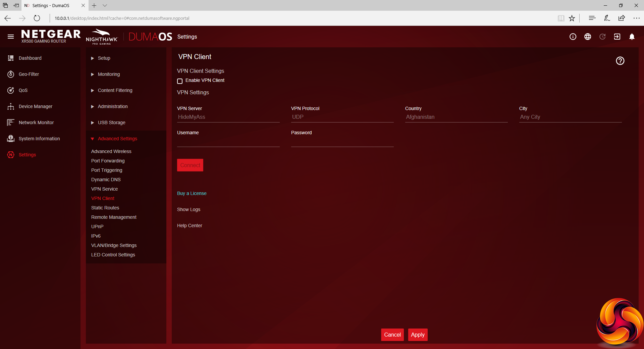
Task: Click the QoS sidebar icon
Action: (11, 90)
